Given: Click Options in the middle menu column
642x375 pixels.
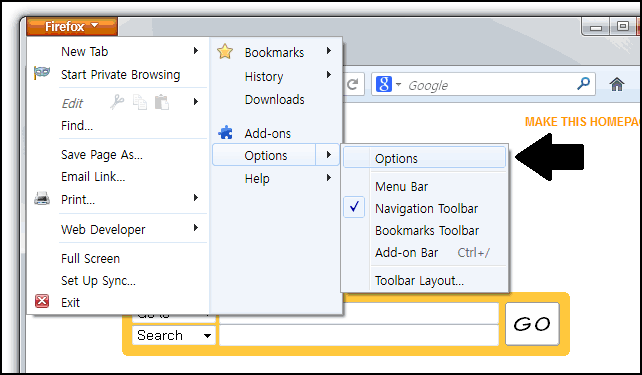Looking at the screenshot, I should pos(266,156).
